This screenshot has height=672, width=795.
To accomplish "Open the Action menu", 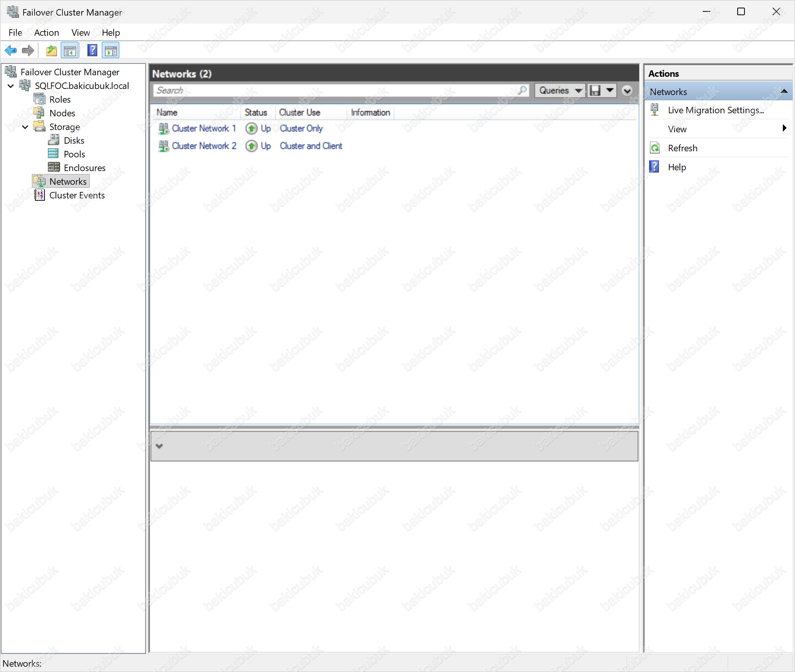I will tap(46, 33).
